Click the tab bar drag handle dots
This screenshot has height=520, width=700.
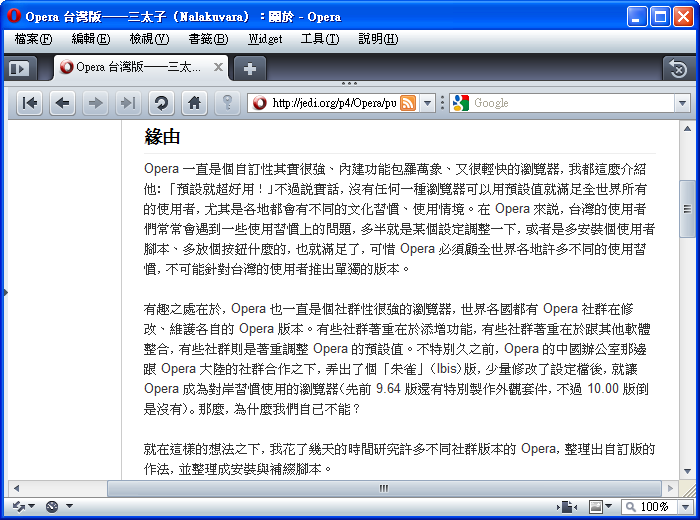(349, 83)
